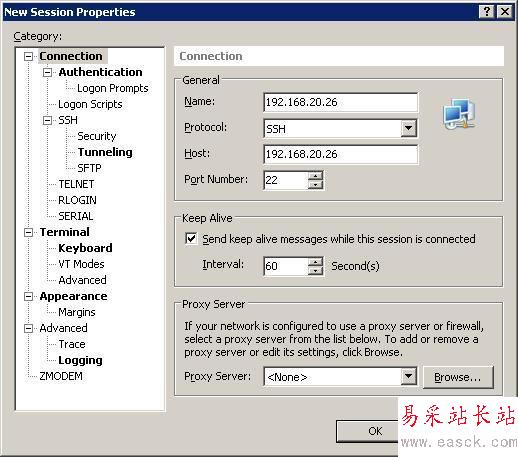Decrease the keep alive Interval value

315,271
